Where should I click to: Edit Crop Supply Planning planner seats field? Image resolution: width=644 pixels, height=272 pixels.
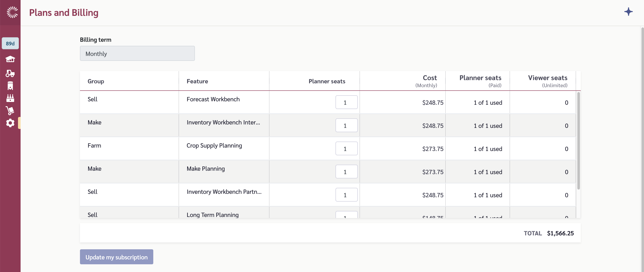346,149
